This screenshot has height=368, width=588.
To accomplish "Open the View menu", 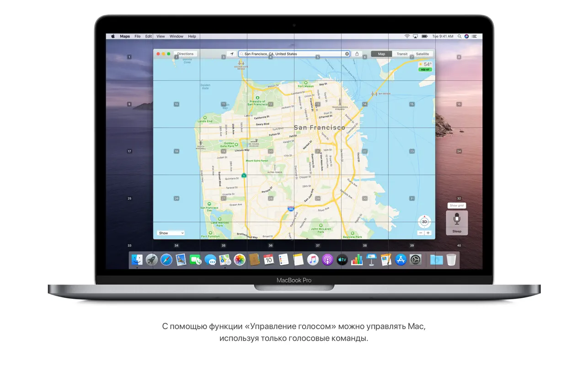I will (x=161, y=36).
